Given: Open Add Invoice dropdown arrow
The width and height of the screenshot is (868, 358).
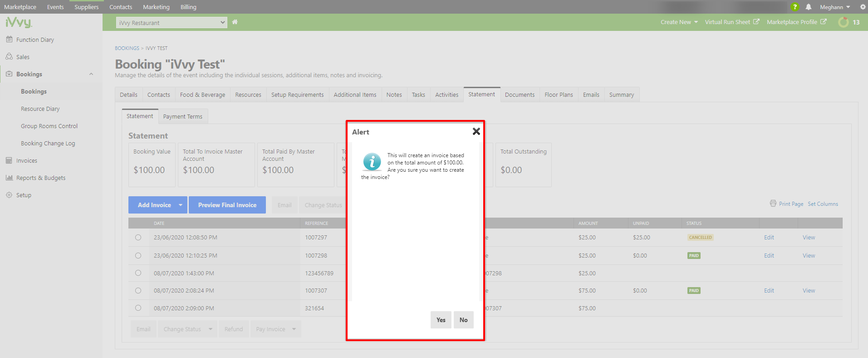Looking at the screenshot, I should pyautogui.click(x=181, y=205).
